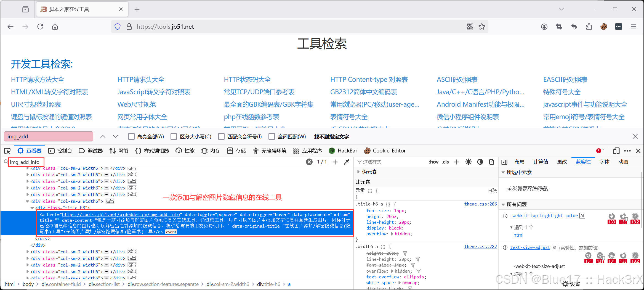Toggle :hov pseudo-class panel

(x=433, y=162)
